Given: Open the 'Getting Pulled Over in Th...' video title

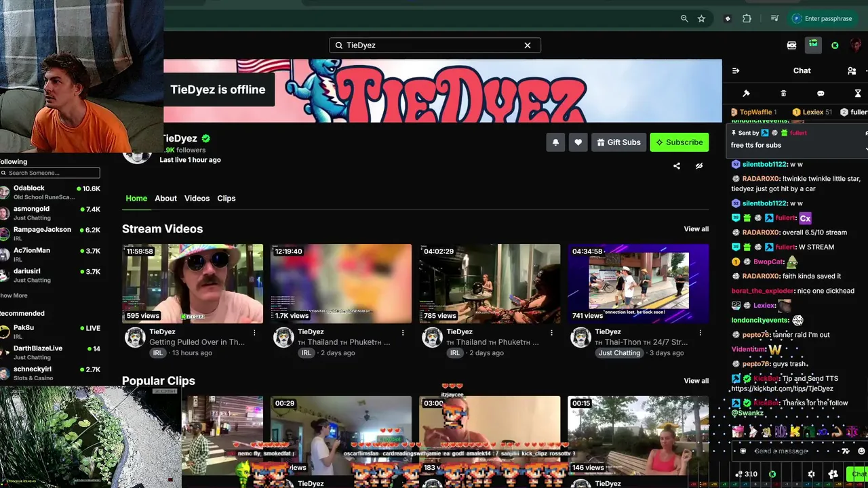Looking at the screenshot, I should coord(197,342).
